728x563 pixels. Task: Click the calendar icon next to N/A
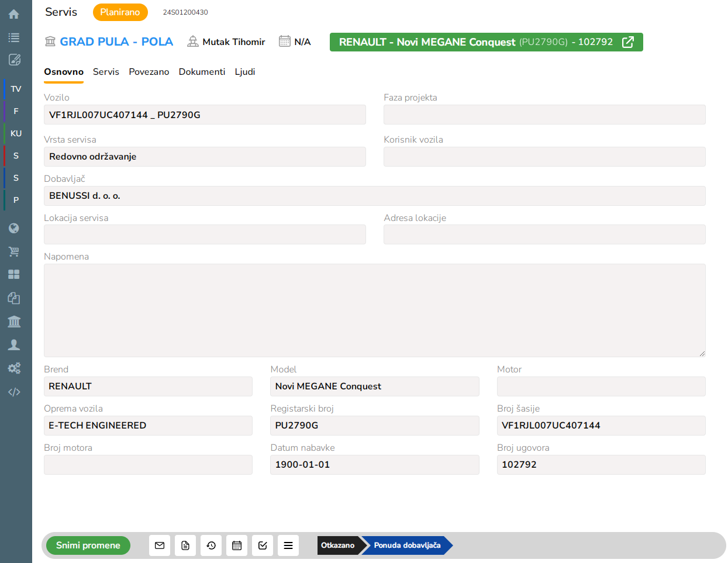coord(285,42)
